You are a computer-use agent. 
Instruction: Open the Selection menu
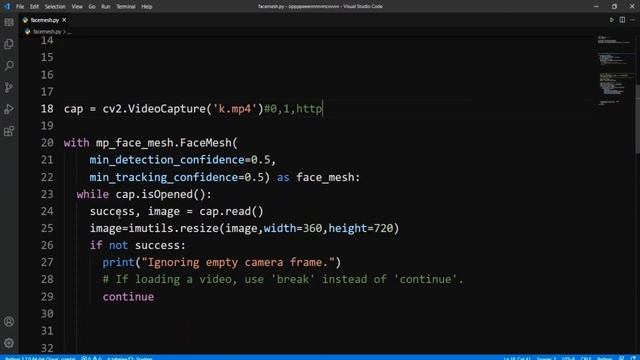coord(55,7)
